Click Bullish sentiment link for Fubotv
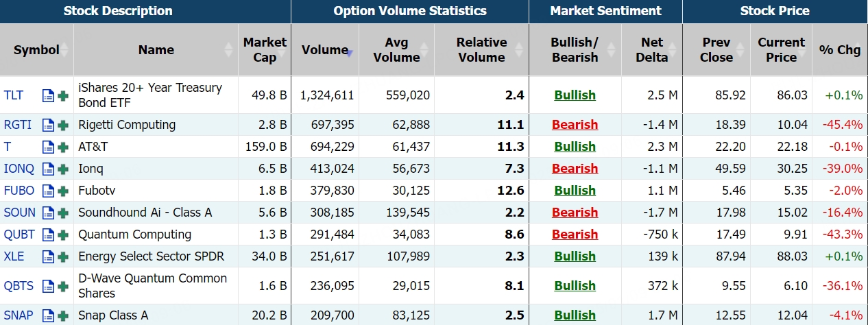Viewport: 868px width, 325px height. [x=575, y=191]
